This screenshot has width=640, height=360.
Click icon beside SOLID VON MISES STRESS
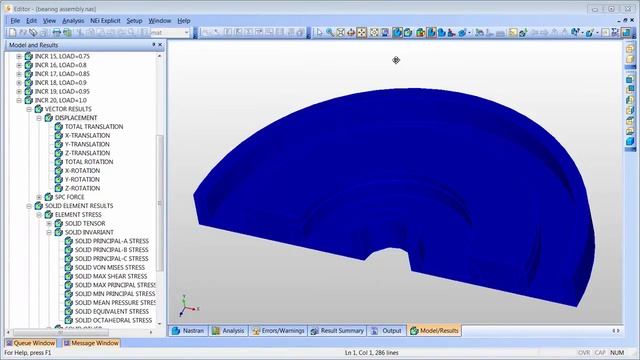click(x=69, y=268)
